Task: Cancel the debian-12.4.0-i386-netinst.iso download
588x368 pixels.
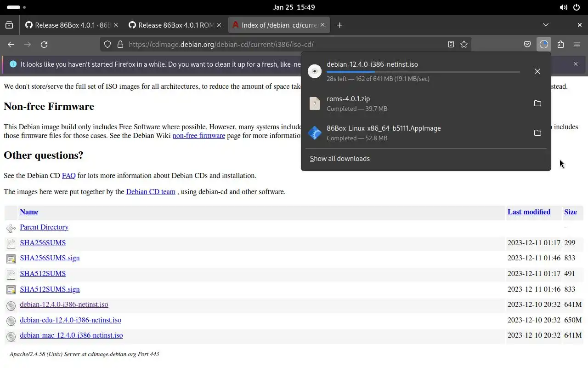Action: [537, 71]
